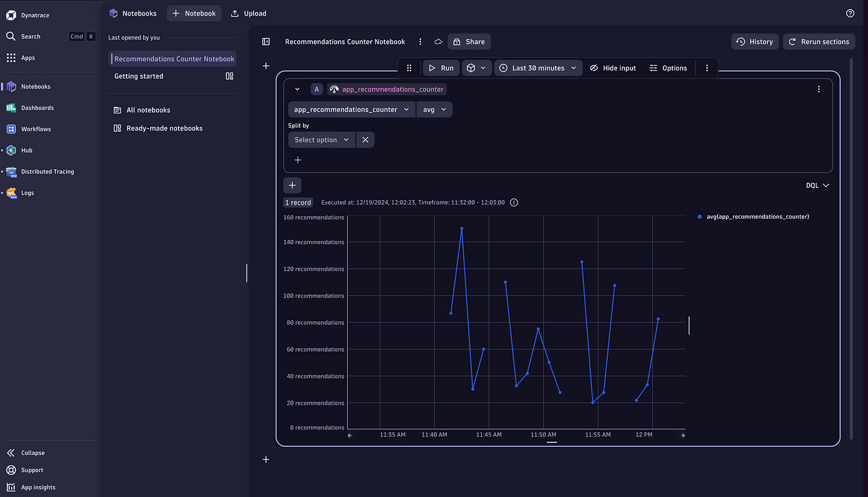Screen dimensions: 868x497
Task: Open the cube segment dropdown
Action: [x=477, y=68]
